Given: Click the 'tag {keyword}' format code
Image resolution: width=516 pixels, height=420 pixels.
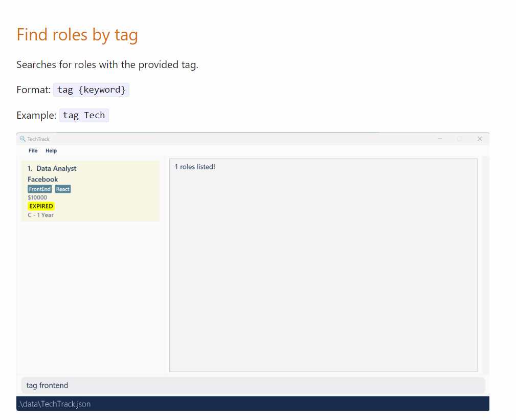Looking at the screenshot, I should (91, 90).
